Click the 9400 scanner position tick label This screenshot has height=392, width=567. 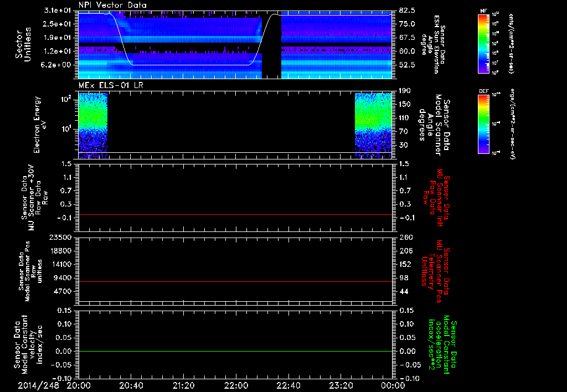pyautogui.click(x=63, y=278)
